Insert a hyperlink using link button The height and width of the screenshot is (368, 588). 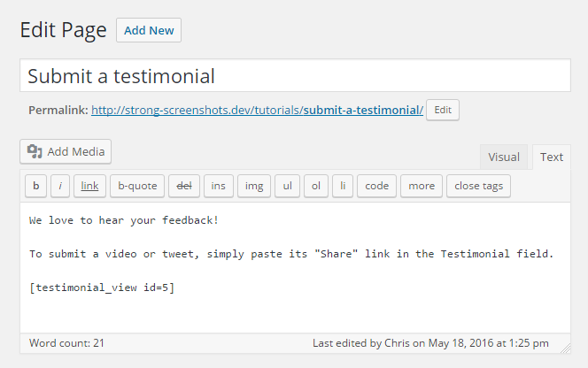(x=89, y=186)
